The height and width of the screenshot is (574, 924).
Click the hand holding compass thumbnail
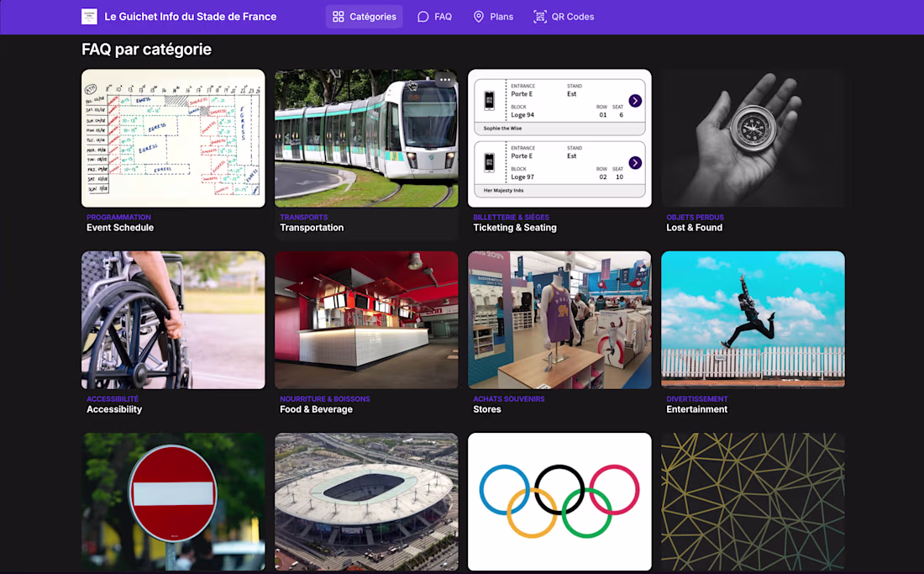coord(753,139)
